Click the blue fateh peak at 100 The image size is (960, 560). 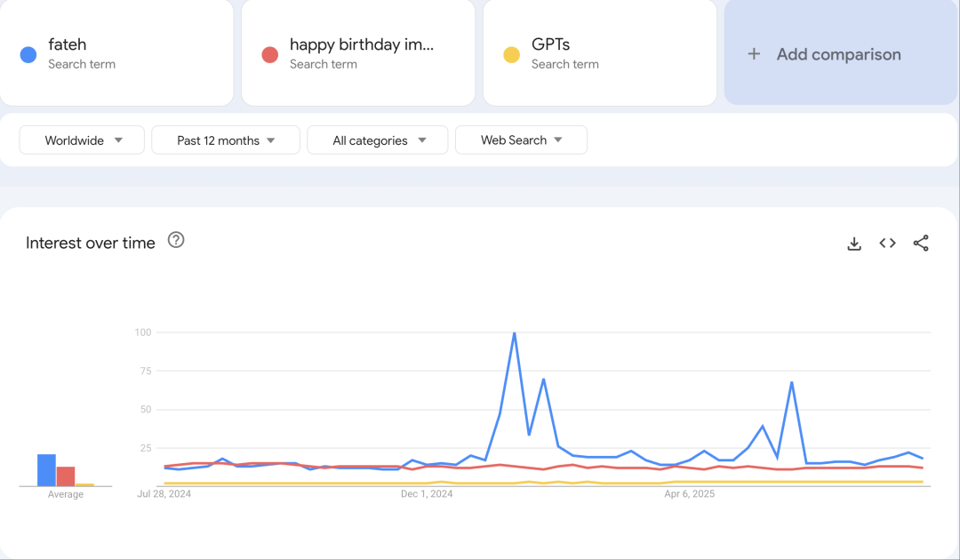[x=515, y=333]
